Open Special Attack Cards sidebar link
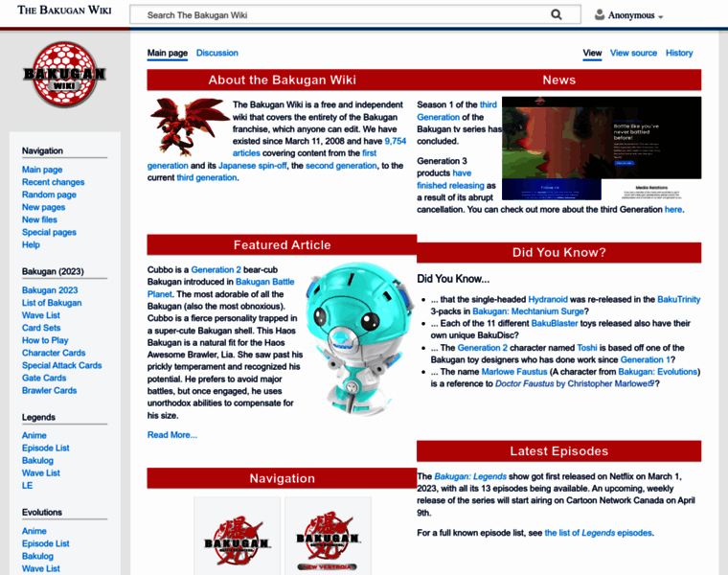Viewport: 728px width, 575px height. [x=61, y=365]
